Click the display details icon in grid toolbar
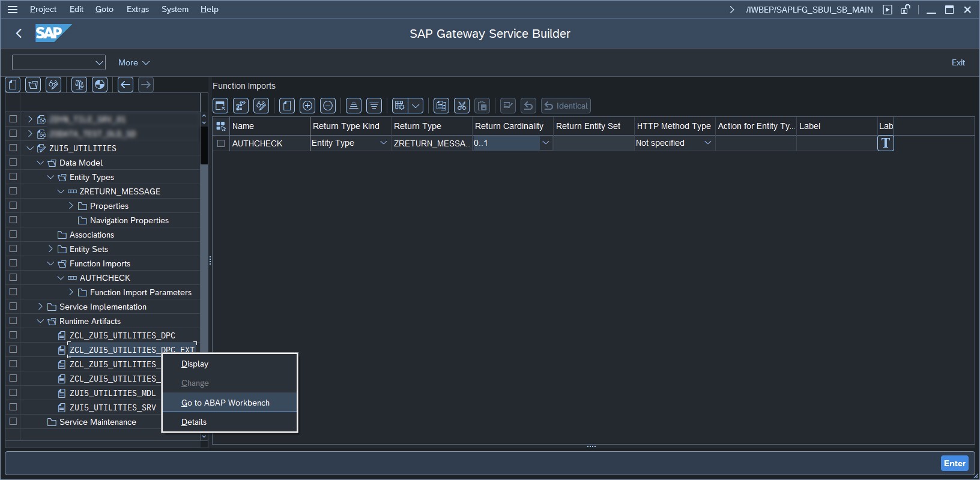The width and height of the screenshot is (980, 480). point(241,106)
